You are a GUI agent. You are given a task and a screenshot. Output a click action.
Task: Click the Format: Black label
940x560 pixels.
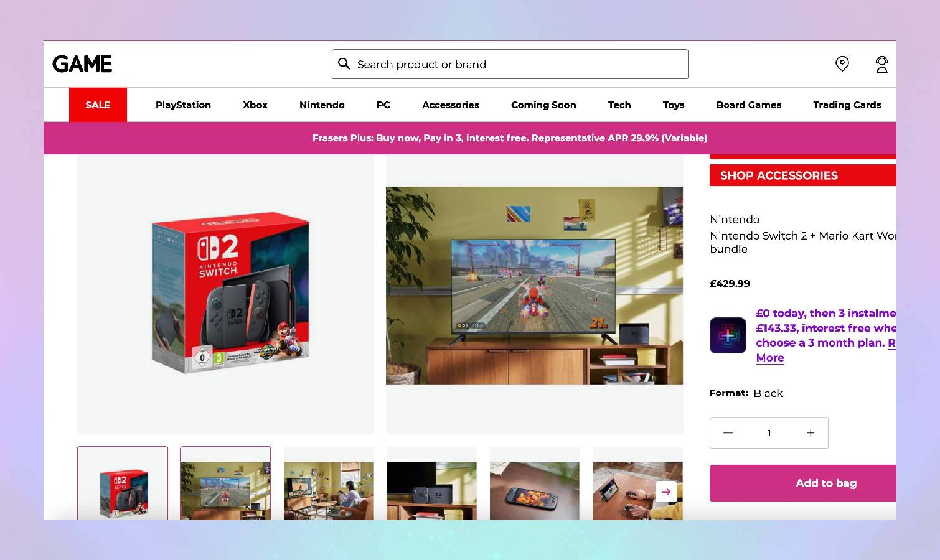coord(746,393)
